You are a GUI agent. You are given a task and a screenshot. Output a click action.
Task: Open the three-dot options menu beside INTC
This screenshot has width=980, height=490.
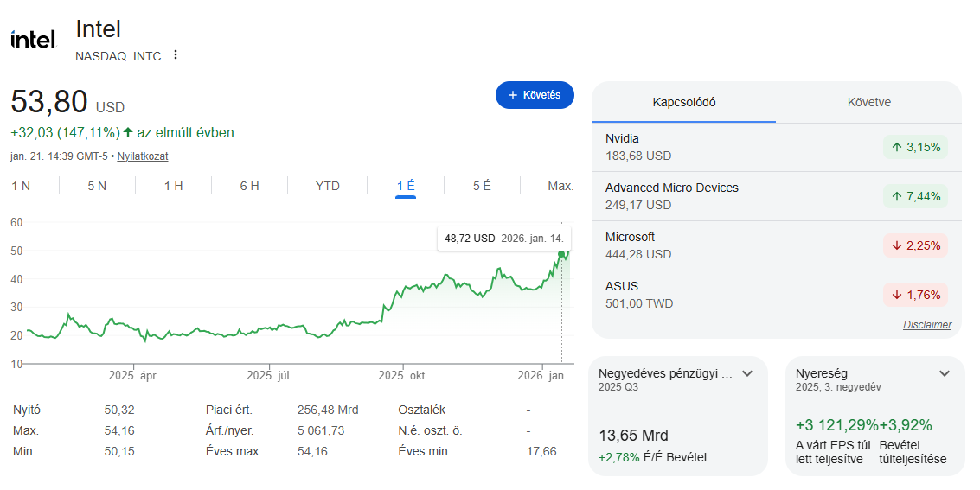tap(176, 55)
